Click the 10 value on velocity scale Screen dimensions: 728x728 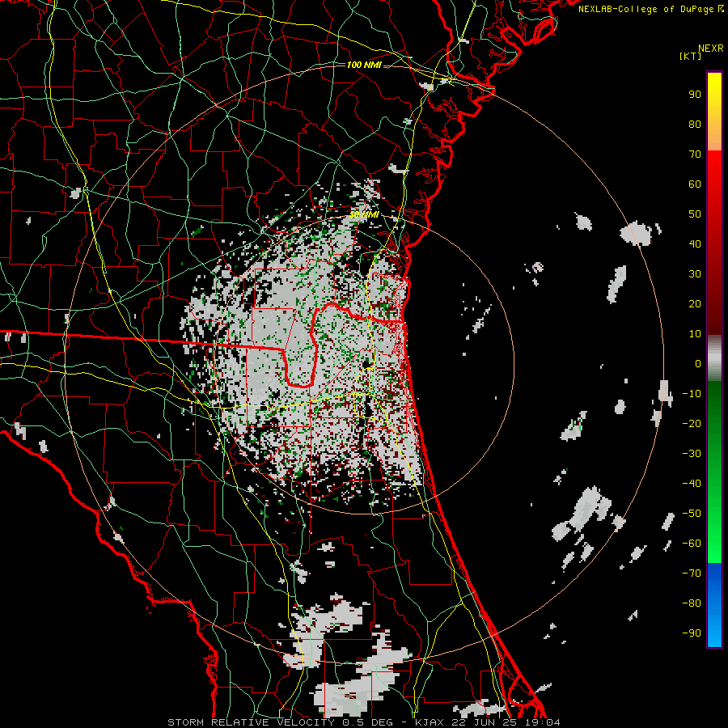(x=695, y=334)
